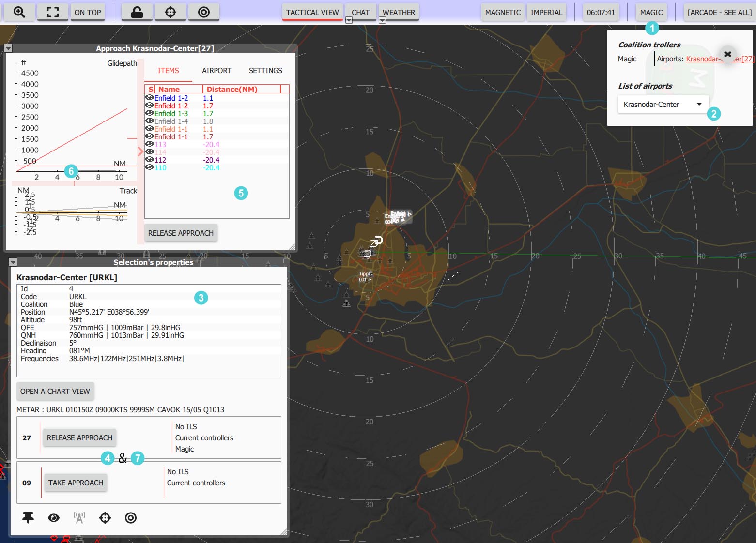The height and width of the screenshot is (543, 756).
Task: Click the crosshair icon in properties footer
Action: coord(105,518)
